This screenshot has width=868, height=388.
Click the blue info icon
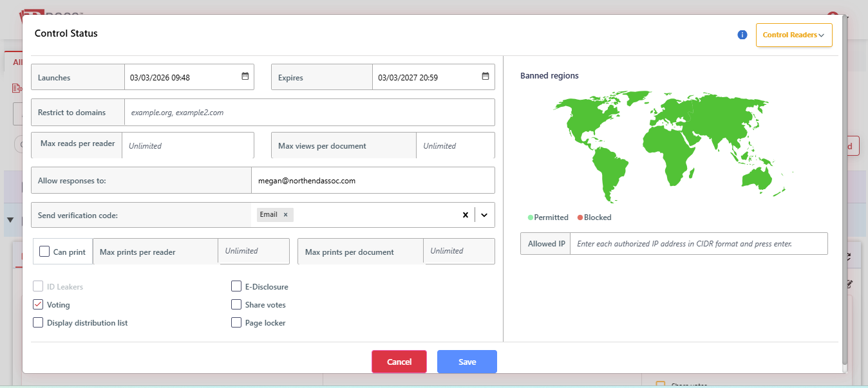(742, 35)
